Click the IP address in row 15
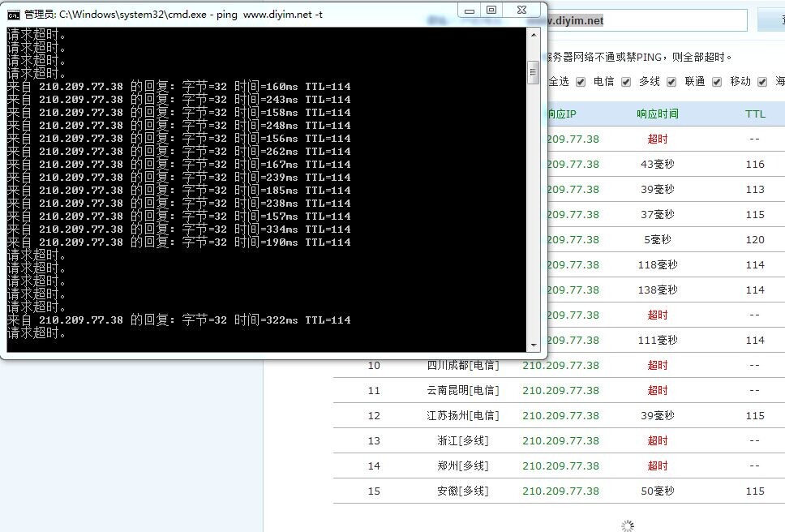The height and width of the screenshot is (532, 785). (560, 491)
